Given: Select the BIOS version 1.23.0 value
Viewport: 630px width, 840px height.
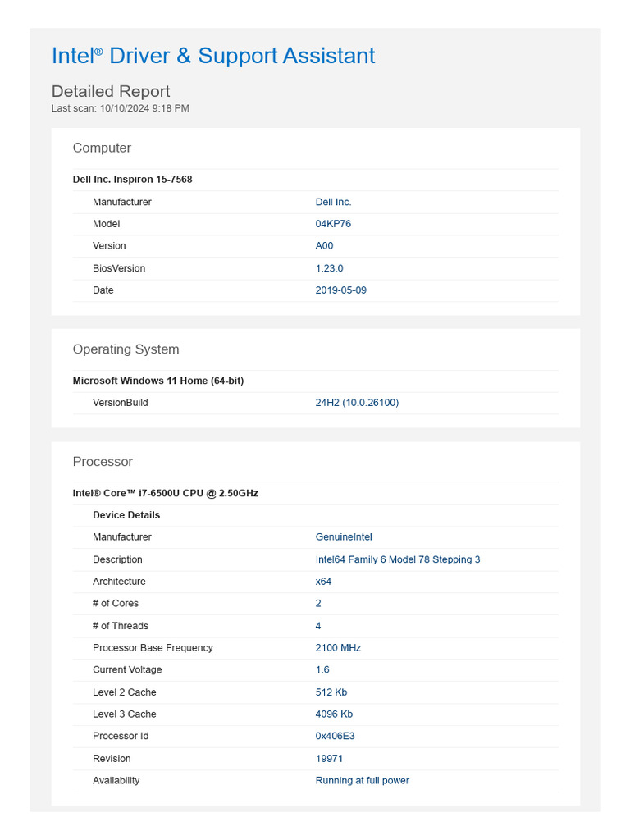Looking at the screenshot, I should tap(329, 268).
